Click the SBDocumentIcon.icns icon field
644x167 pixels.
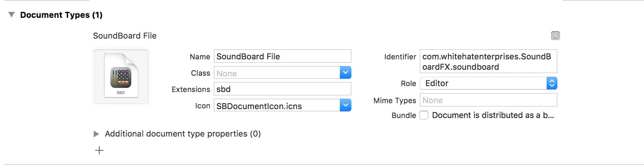point(277,106)
